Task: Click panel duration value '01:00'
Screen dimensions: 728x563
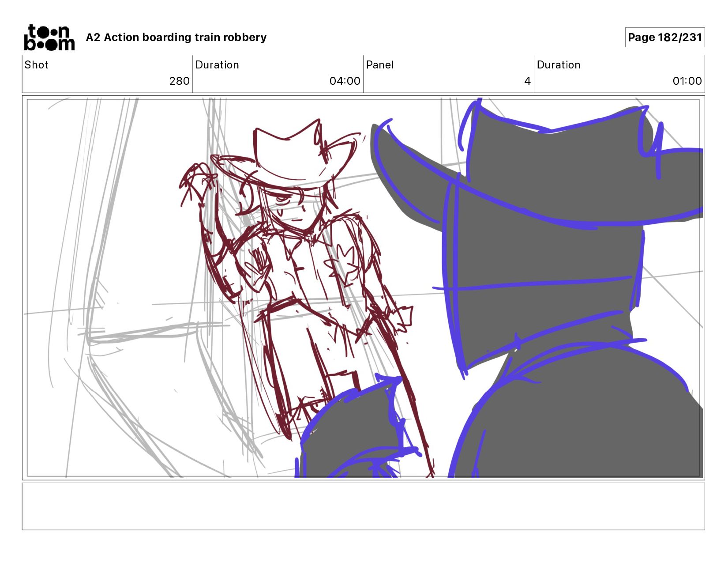Action: click(687, 81)
